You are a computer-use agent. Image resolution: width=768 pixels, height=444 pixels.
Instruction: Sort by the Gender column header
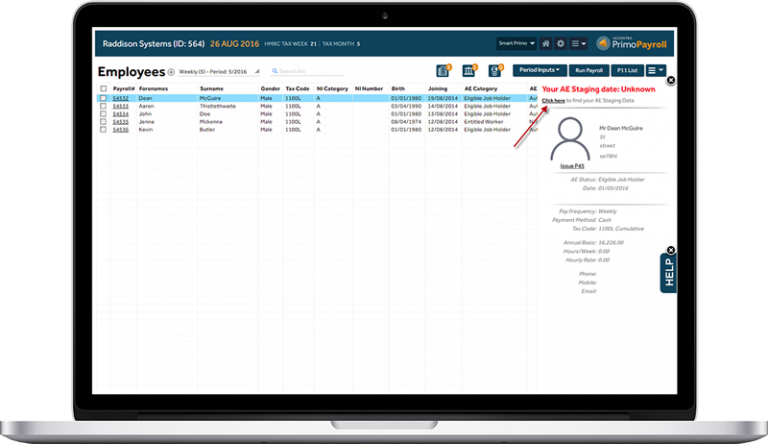click(270, 89)
